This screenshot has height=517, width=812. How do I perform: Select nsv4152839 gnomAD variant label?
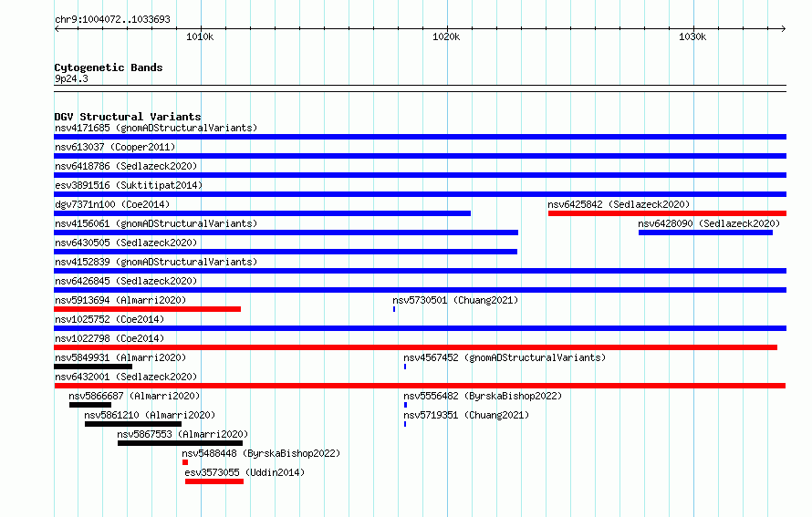tap(156, 262)
